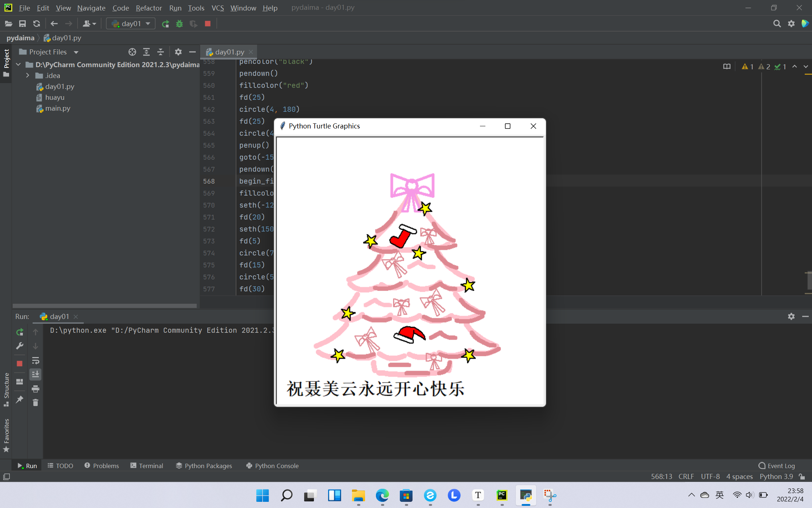Open the Project Files view dropdown
The height and width of the screenshot is (508, 812).
click(x=76, y=52)
